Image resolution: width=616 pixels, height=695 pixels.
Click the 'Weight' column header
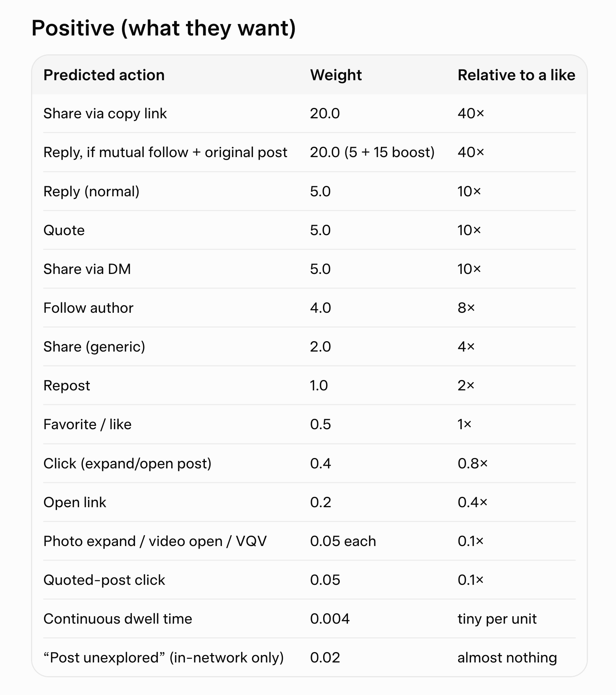pos(336,75)
